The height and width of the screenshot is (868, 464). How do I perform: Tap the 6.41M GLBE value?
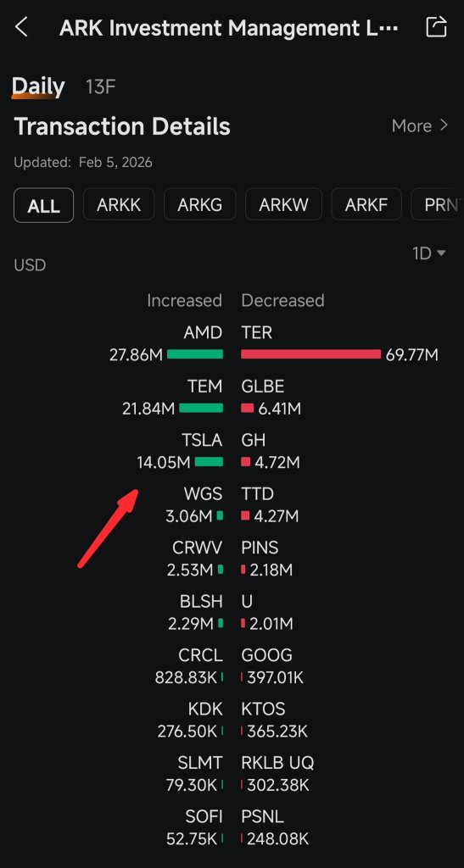click(x=280, y=409)
